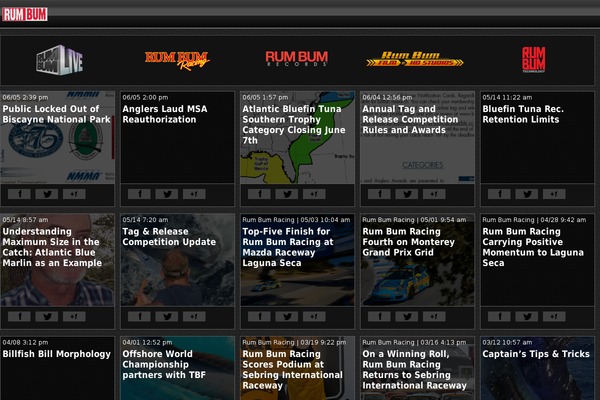Google +1 the Monterey Grand Prix Grid post
This screenshot has height=400, width=600.
pos(434,317)
